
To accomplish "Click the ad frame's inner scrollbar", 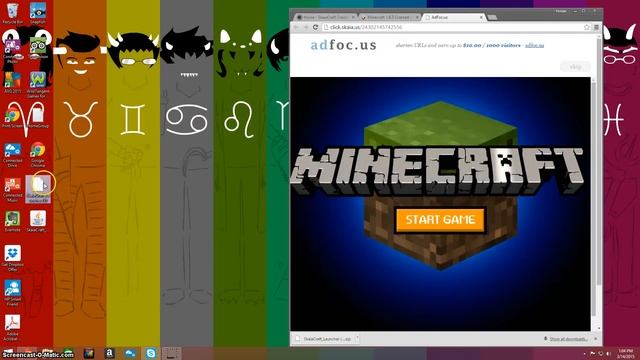I will click(x=593, y=200).
